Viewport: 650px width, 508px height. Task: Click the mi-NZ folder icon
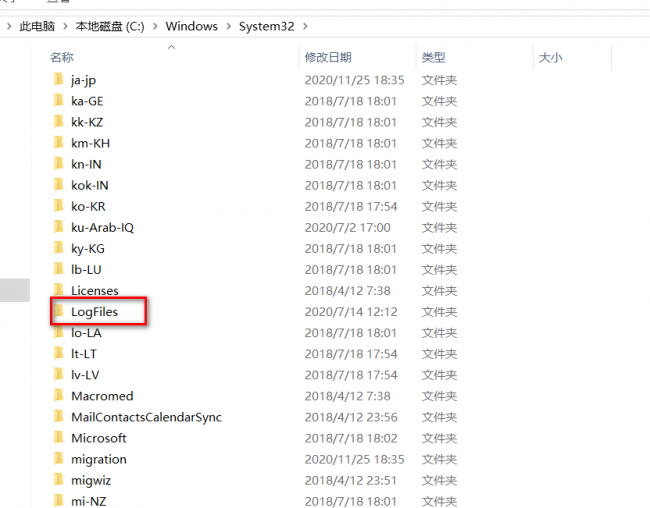(x=59, y=501)
